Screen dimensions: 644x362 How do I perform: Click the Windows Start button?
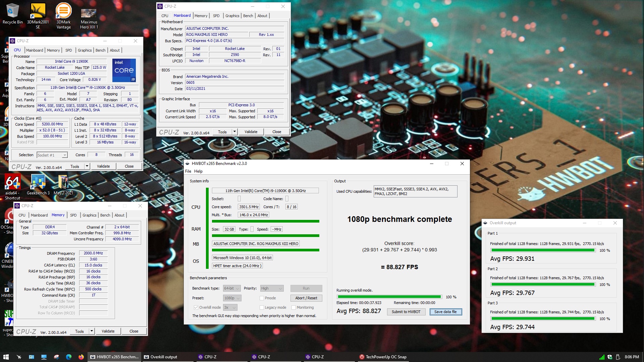point(6,357)
